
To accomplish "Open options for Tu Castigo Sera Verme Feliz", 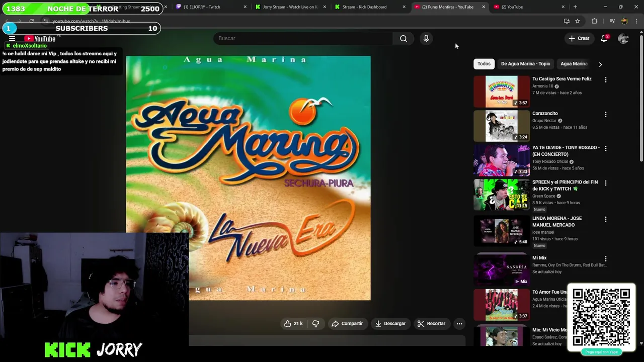I will (606, 80).
